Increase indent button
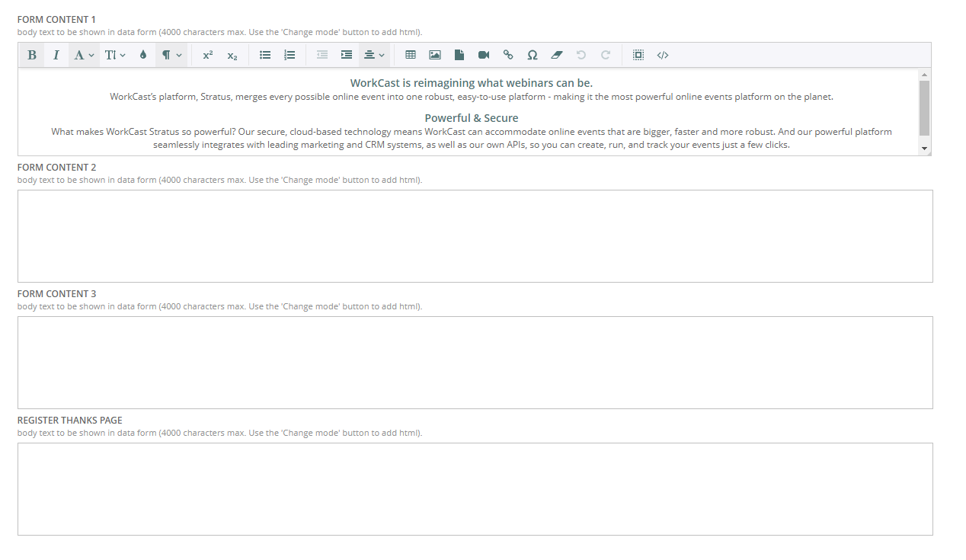966x560 pixels. tap(347, 55)
